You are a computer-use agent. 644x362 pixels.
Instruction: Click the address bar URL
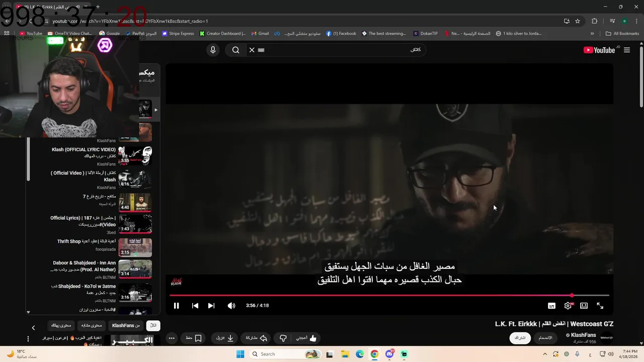130,21
